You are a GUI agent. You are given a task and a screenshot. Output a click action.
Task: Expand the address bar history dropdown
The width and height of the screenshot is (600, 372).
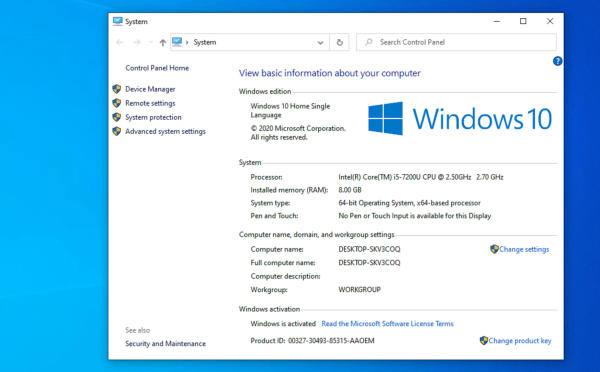320,43
